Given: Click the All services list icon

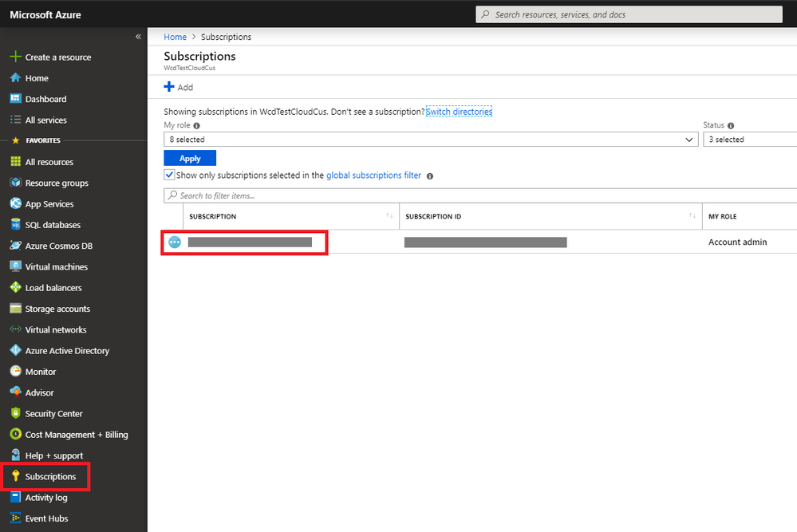Looking at the screenshot, I should (x=16, y=120).
